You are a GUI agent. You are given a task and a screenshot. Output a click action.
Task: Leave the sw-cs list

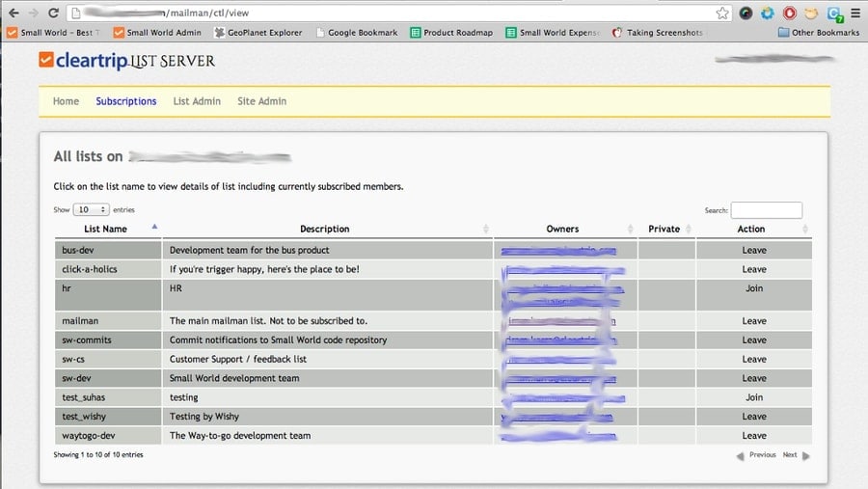(x=754, y=360)
